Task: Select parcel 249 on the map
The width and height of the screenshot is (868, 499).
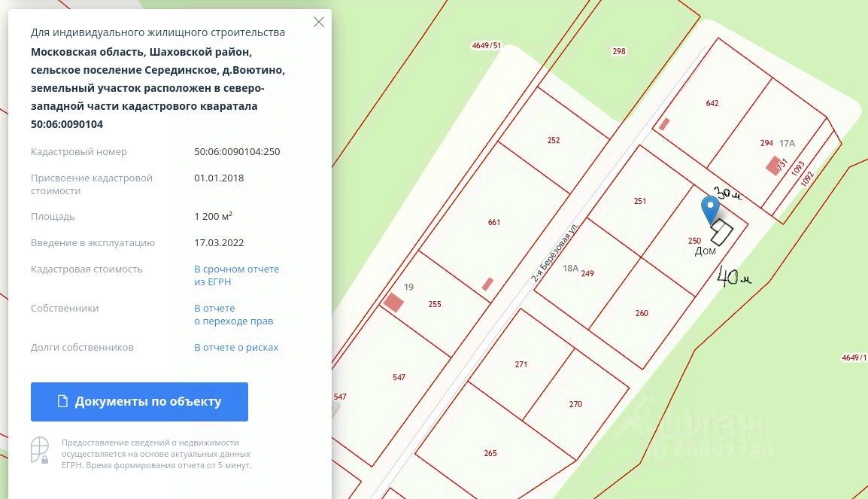Action: 587,273
